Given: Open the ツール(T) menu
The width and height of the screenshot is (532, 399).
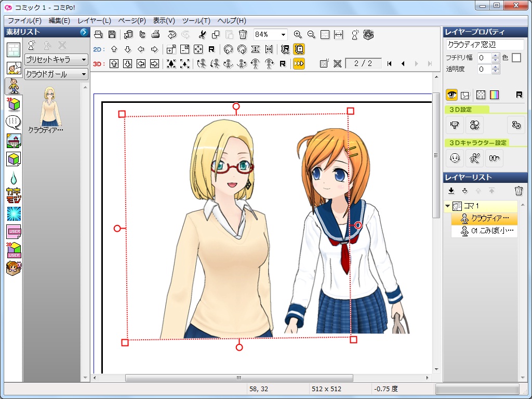Looking at the screenshot, I should pyautogui.click(x=196, y=21).
